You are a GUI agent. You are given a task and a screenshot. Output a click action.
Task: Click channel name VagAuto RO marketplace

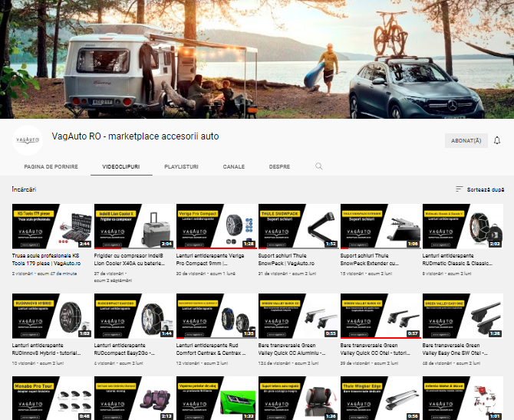pyautogui.click(x=135, y=136)
